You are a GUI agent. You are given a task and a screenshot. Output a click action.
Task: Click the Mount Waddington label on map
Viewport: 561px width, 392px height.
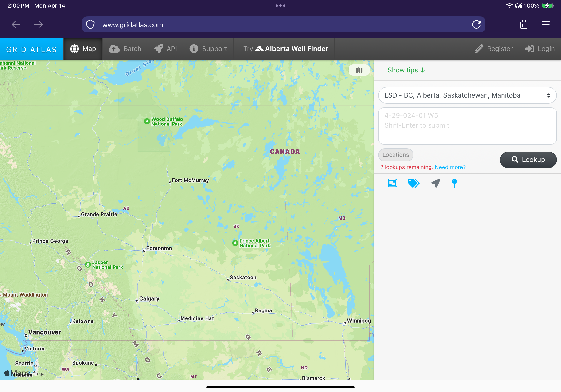click(25, 295)
